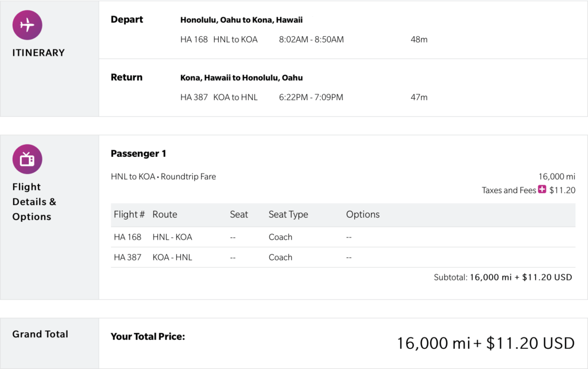The height and width of the screenshot is (369, 588).
Task: Click the Grand Total label
Action: click(40, 334)
